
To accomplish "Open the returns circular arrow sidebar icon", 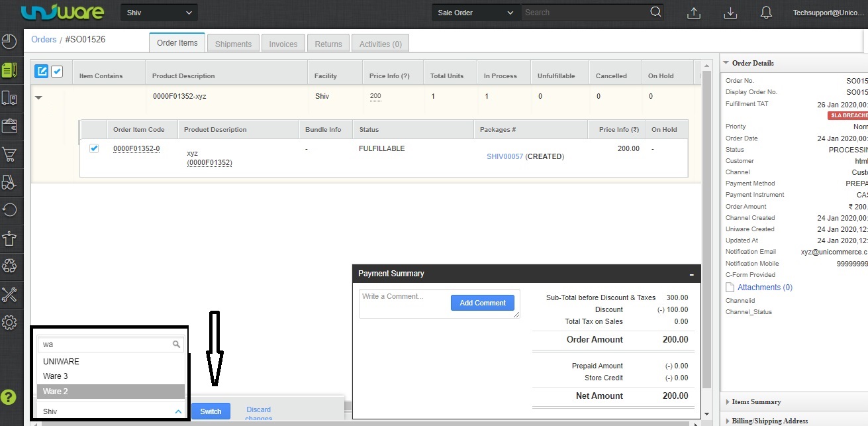I will point(9,210).
